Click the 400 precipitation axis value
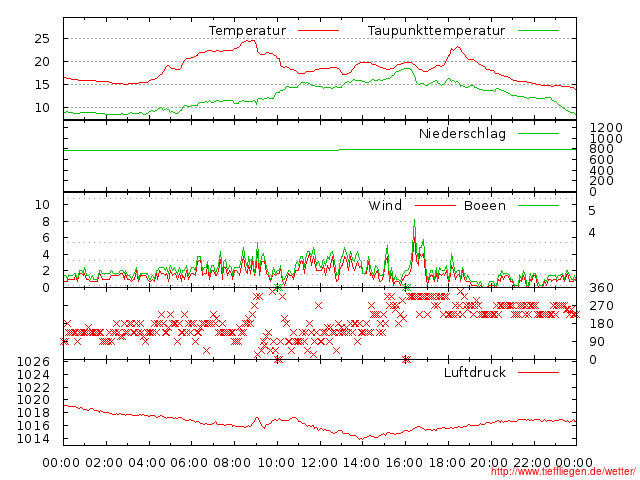The image size is (640, 480). (602, 170)
